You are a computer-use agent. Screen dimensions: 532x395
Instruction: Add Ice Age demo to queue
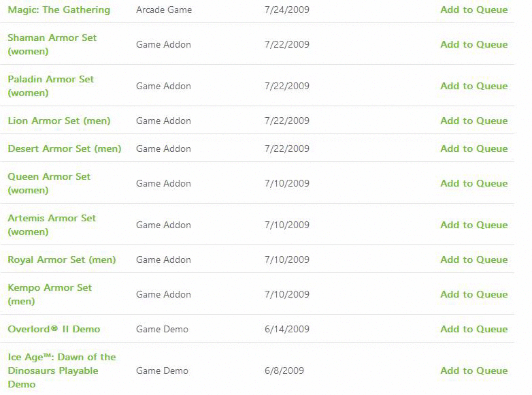[474, 371]
